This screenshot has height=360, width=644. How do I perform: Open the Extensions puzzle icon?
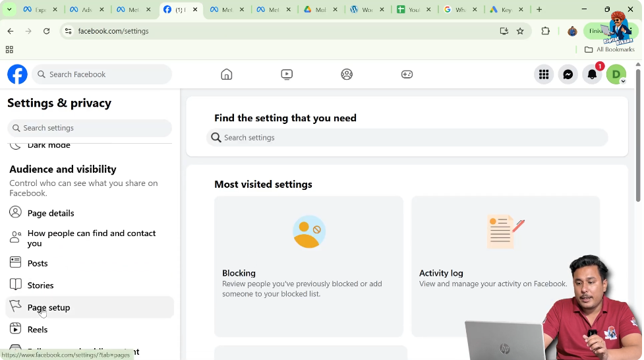point(545,31)
